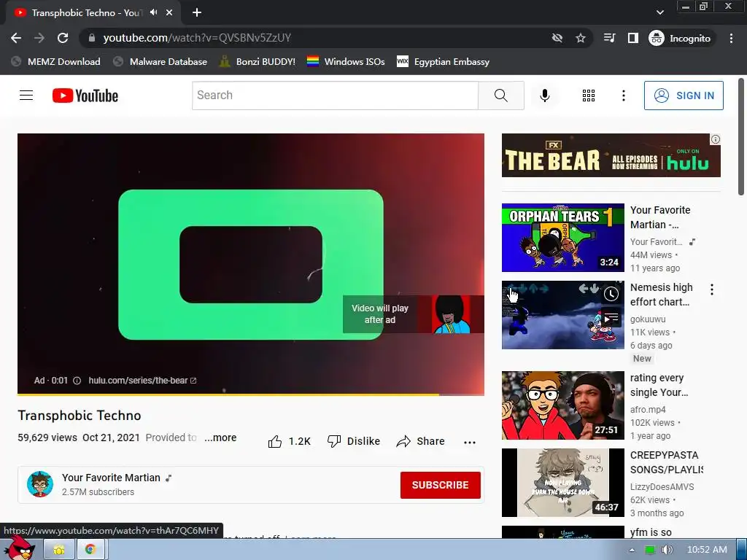Expand description with ...more
Screen dimensions: 747x560
(220, 437)
